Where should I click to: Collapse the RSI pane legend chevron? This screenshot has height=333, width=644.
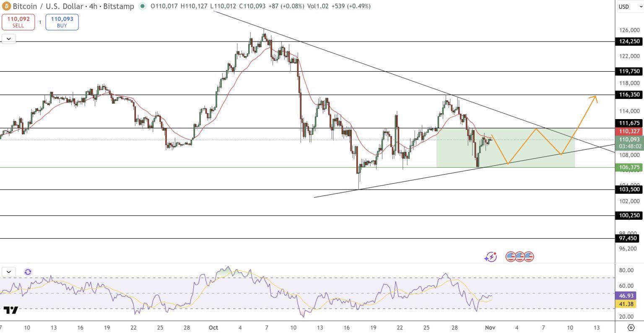(8, 272)
